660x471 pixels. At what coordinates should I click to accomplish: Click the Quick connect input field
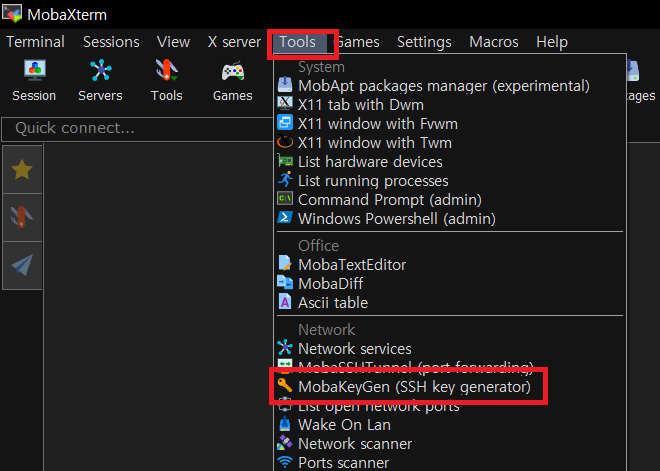(x=137, y=128)
